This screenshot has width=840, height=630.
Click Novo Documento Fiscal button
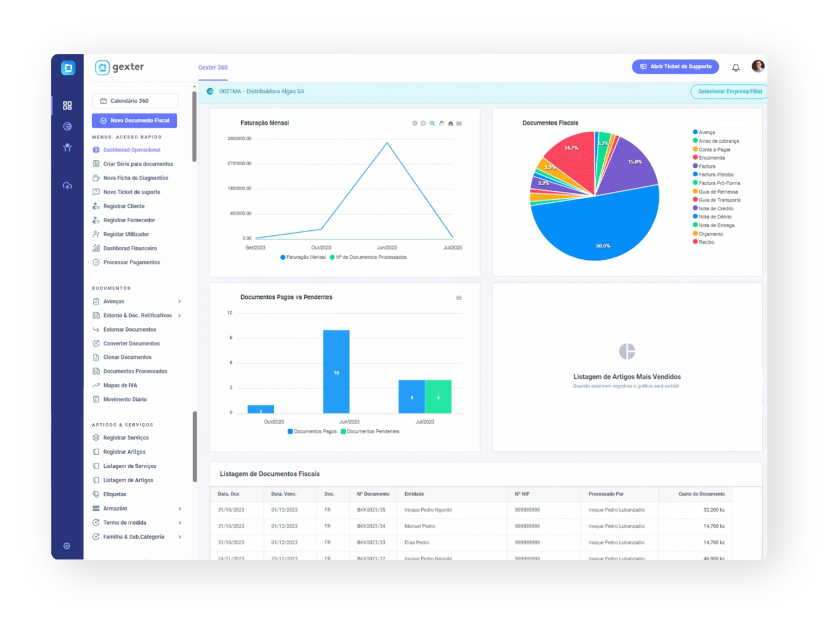click(134, 121)
